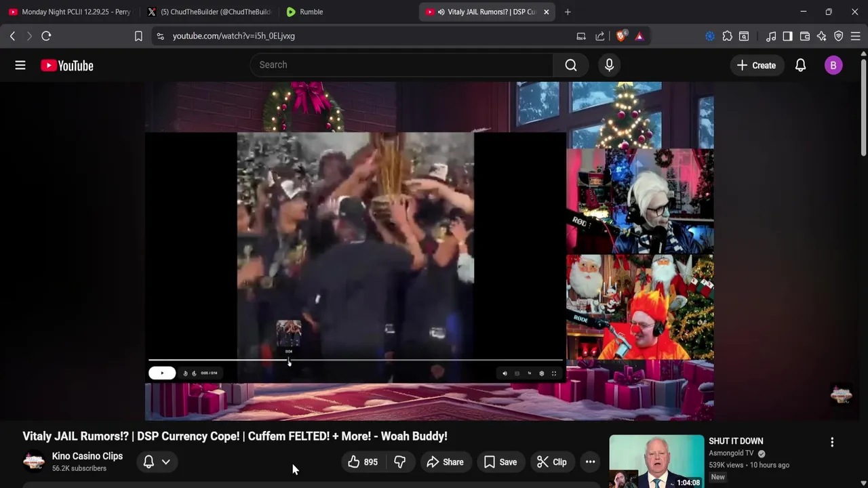The height and width of the screenshot is (488, 868).
Task: Reload the page with the refresh icon
Action: tap(46, 36)
